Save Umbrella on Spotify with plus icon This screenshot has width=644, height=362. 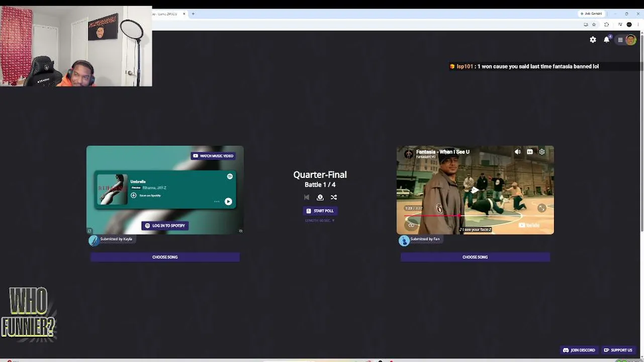134,195
